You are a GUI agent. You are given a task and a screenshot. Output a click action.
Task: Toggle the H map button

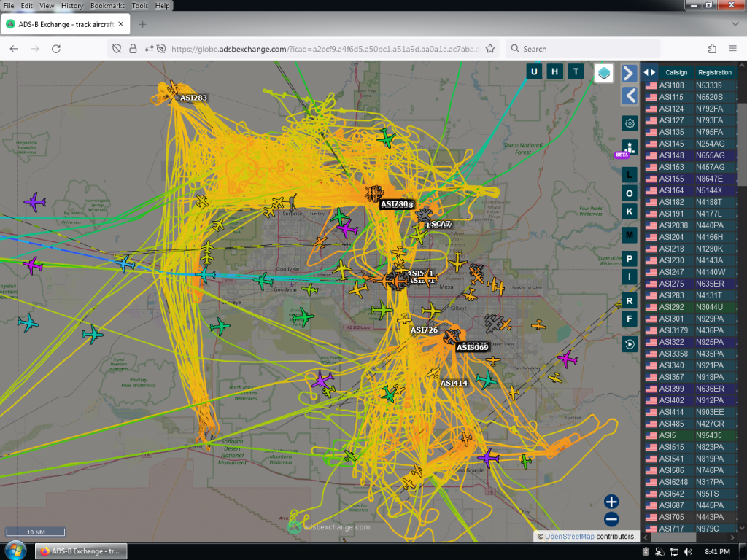pos(554,72)
